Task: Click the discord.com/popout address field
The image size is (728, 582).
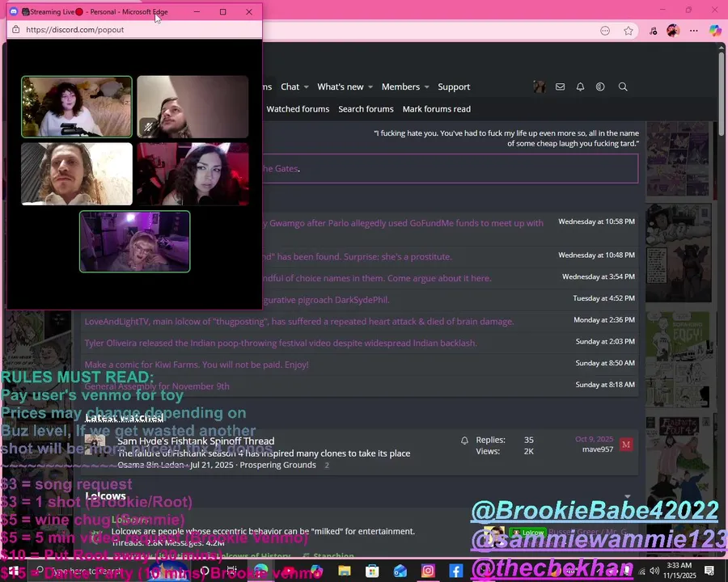Action: [74, 30]
